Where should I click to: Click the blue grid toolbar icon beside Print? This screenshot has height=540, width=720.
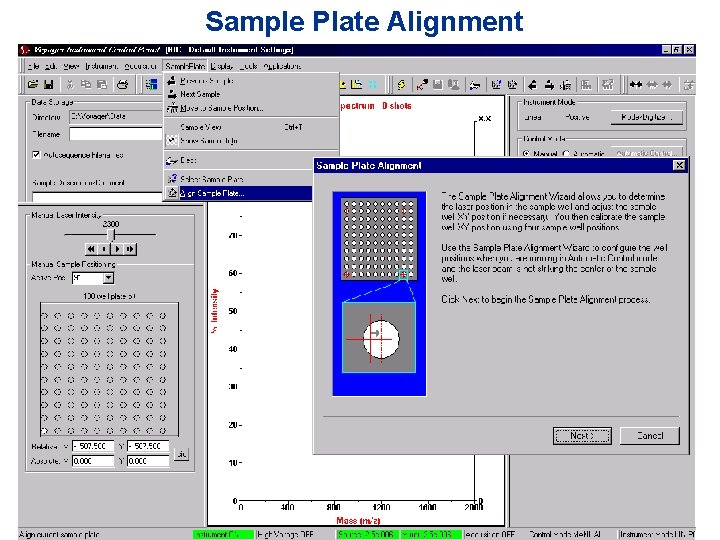pos(151,84)
